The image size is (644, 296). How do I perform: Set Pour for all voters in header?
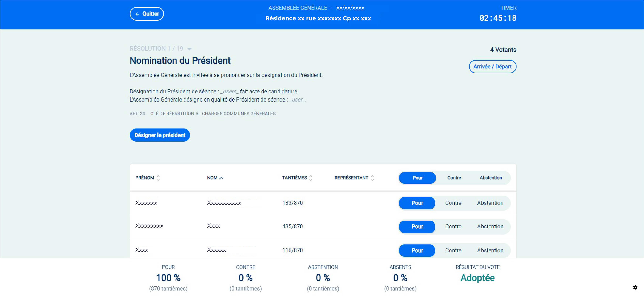pyautogui.click(x=417, y=178)
